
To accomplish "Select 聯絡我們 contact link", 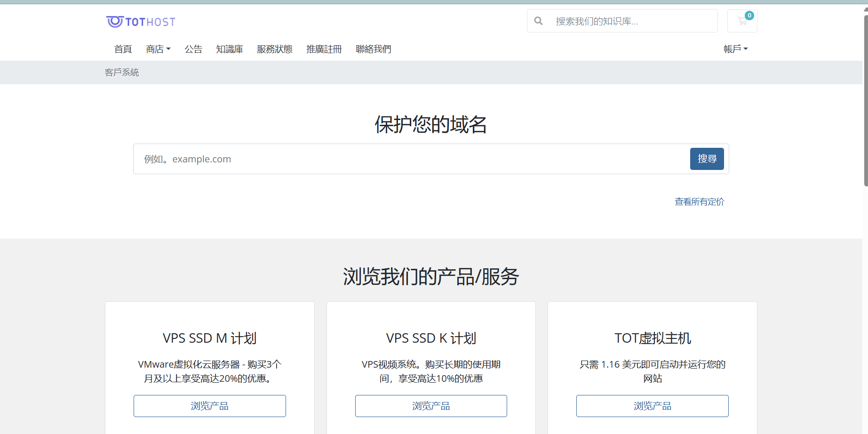I will click(x=373, y=49).
